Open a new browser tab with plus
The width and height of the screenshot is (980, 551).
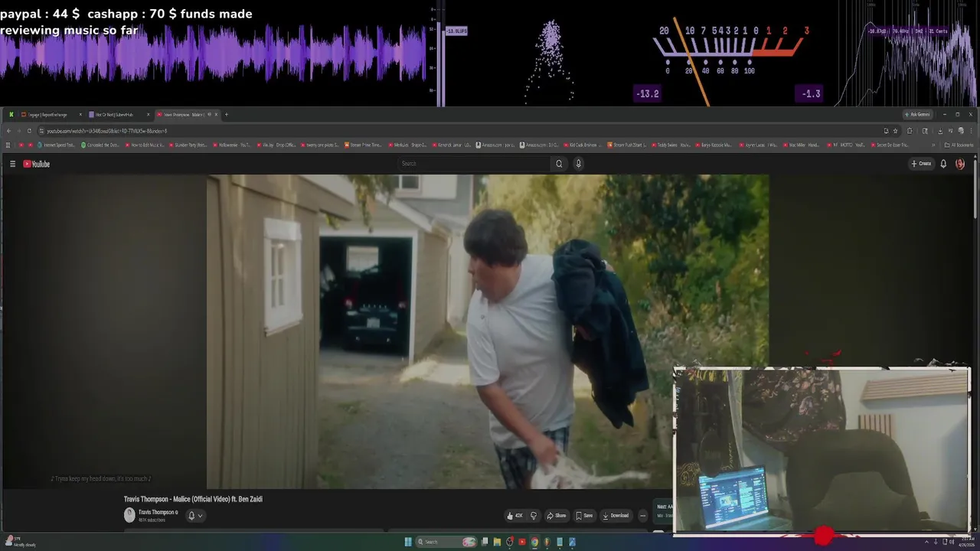pyautogui.click(x=226, y=115)
